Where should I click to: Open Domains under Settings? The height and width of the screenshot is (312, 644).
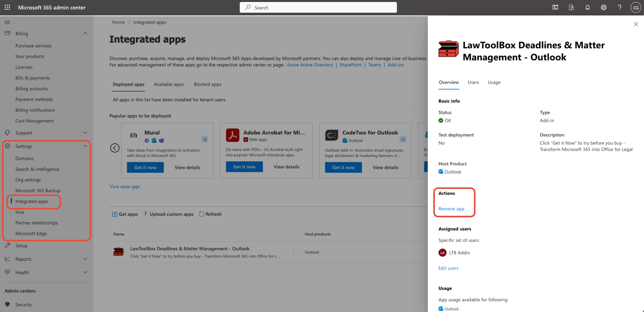click(24, 159)
